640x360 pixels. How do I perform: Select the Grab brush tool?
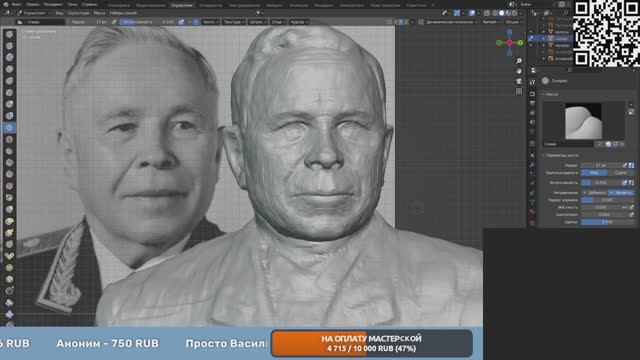(9, 209)
